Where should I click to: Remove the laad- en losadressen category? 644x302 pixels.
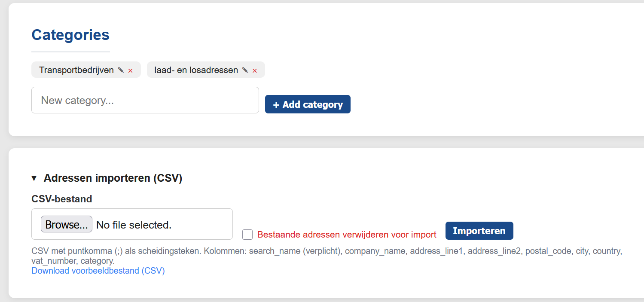[255, 70]
